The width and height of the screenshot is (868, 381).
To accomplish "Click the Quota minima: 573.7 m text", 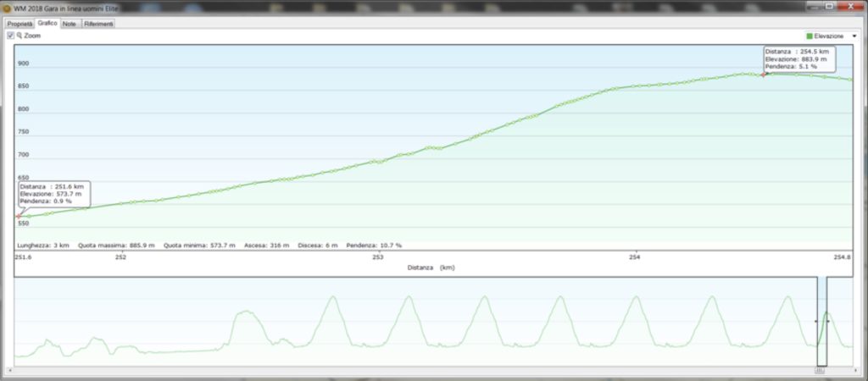I will coord(199,245).
